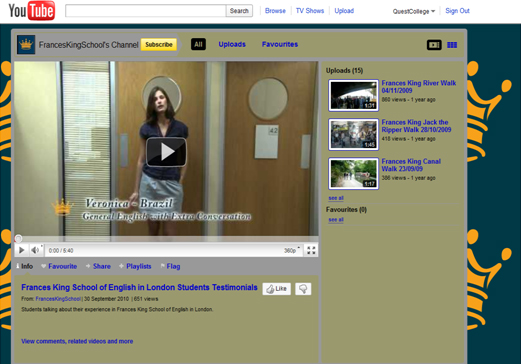Mute the video with speaker icon
The width and height of the screenshot is (521, 364).
(x=36, y=250)
